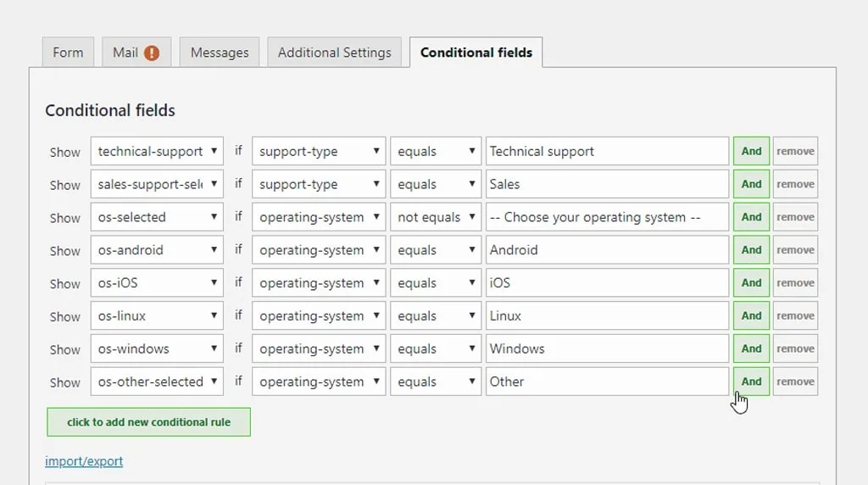Click 'And' button for Technical support rule
The image size is (868, 485).
click(751, 152)
